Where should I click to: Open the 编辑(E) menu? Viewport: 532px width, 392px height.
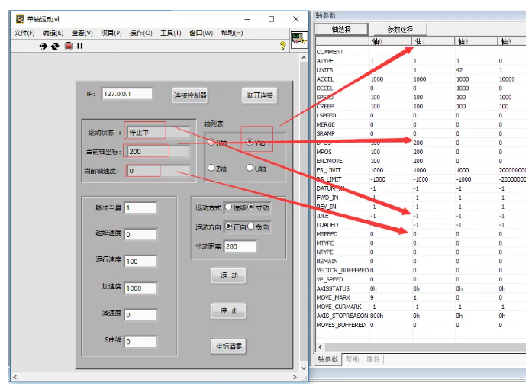click(x=53, y=33)
